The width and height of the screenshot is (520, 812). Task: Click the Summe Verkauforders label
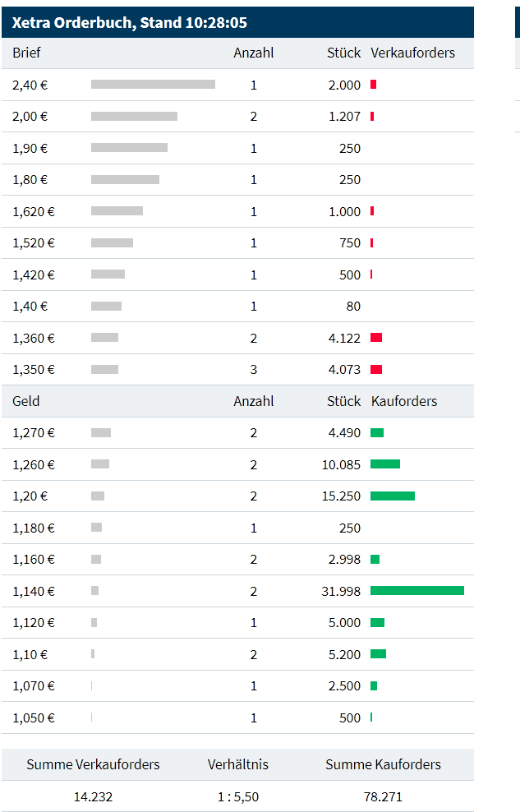(x=93, y=764)
